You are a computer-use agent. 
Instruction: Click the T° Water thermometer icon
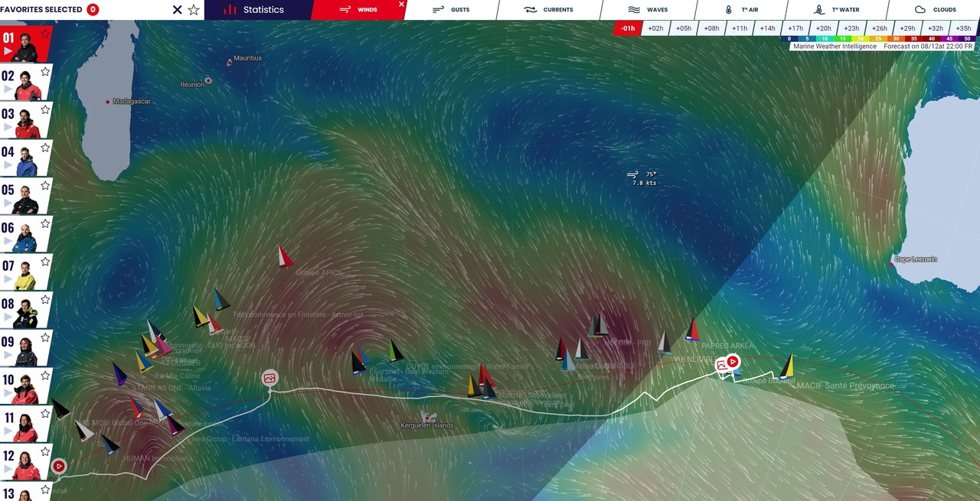coord(819,10)
